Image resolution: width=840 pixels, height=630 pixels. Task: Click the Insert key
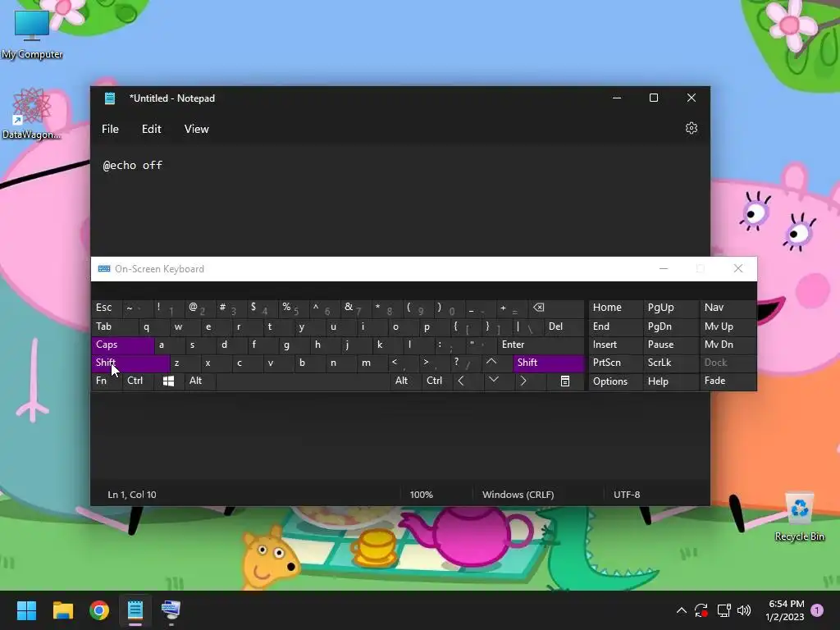point(615,345)
